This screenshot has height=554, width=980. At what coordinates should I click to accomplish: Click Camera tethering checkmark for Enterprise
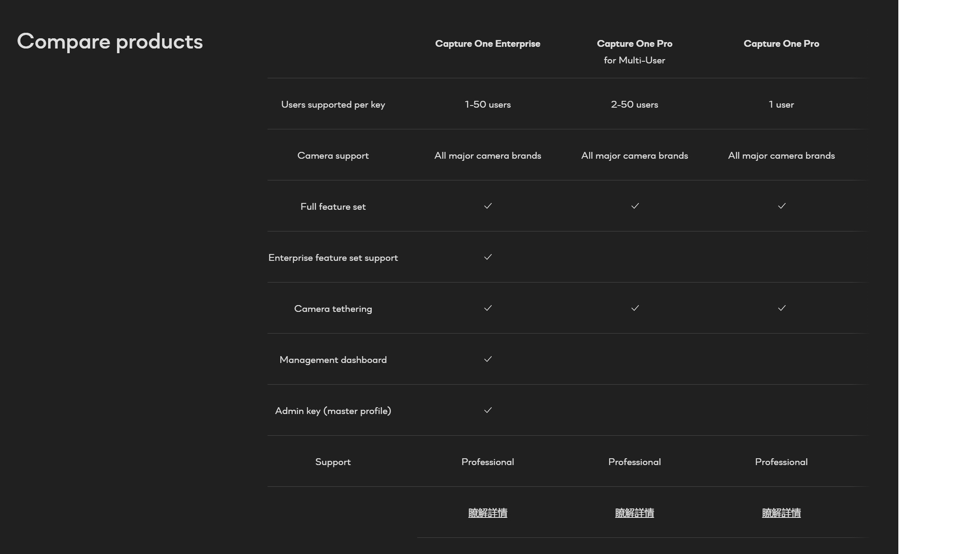488,308
